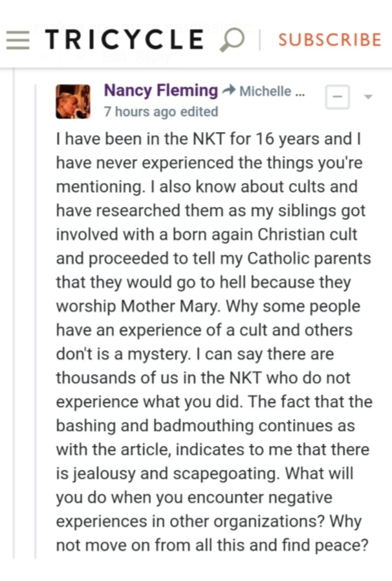Open the comment options dropdown arrow
Viewport: 392px width, 581px height.
(x=368, y=97)
